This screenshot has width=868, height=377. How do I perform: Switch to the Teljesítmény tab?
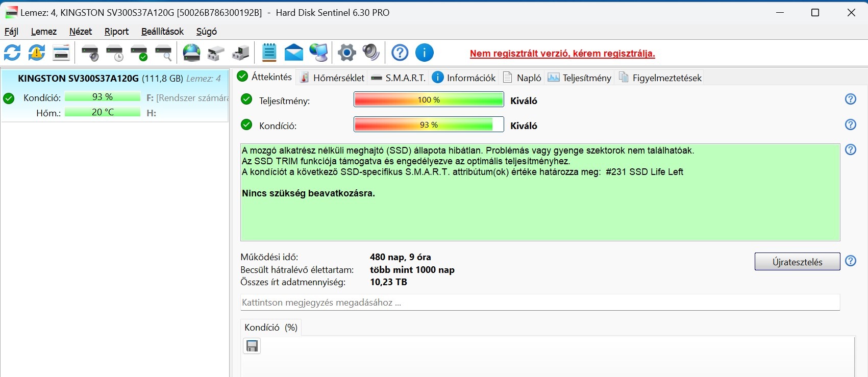click(579, 78)
